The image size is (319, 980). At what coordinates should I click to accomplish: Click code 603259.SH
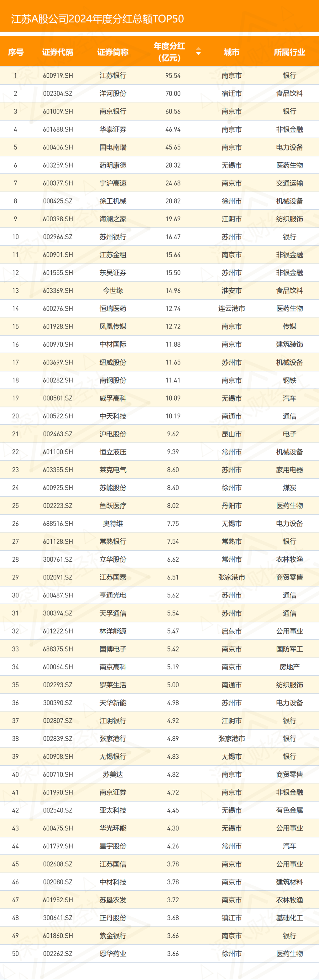(58, 165)
